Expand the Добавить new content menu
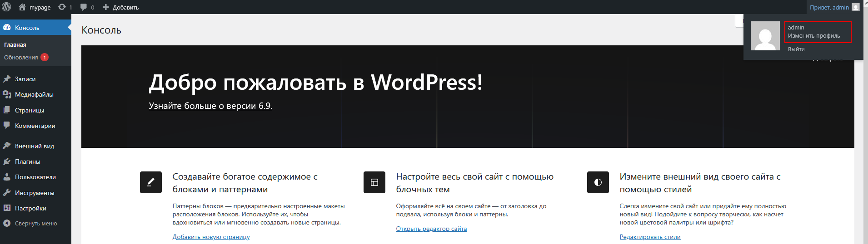 [121, 7]
